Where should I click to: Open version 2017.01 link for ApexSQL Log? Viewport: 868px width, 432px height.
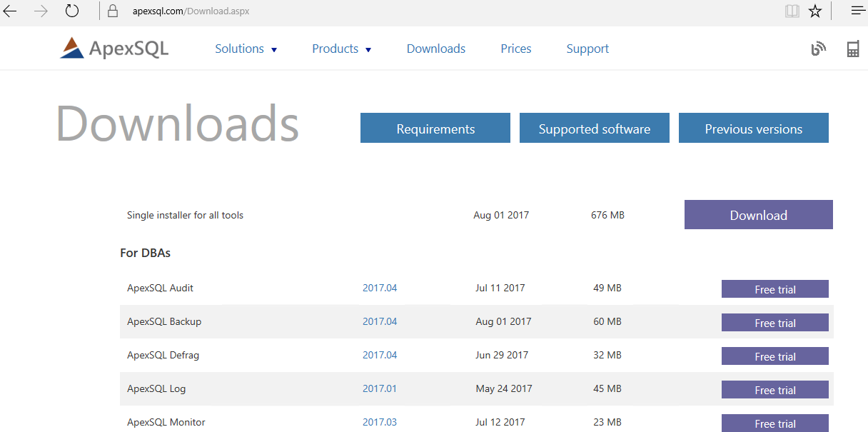pos(380,388)
